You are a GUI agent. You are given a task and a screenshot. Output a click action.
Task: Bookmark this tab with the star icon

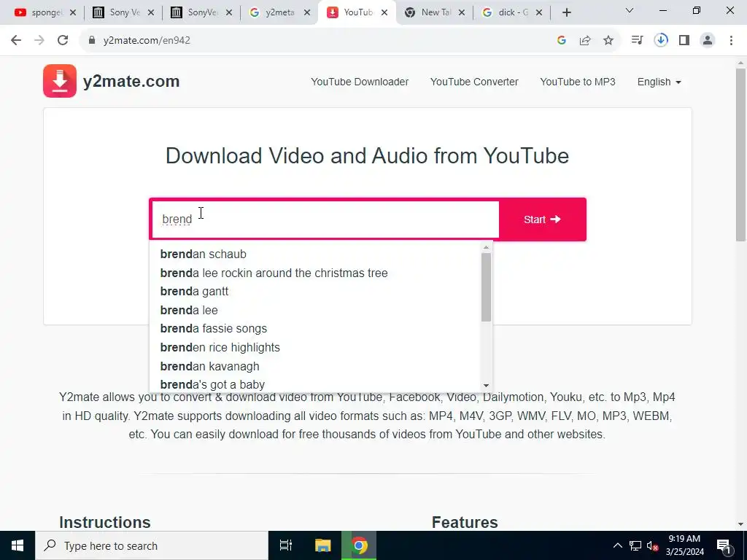608,41
